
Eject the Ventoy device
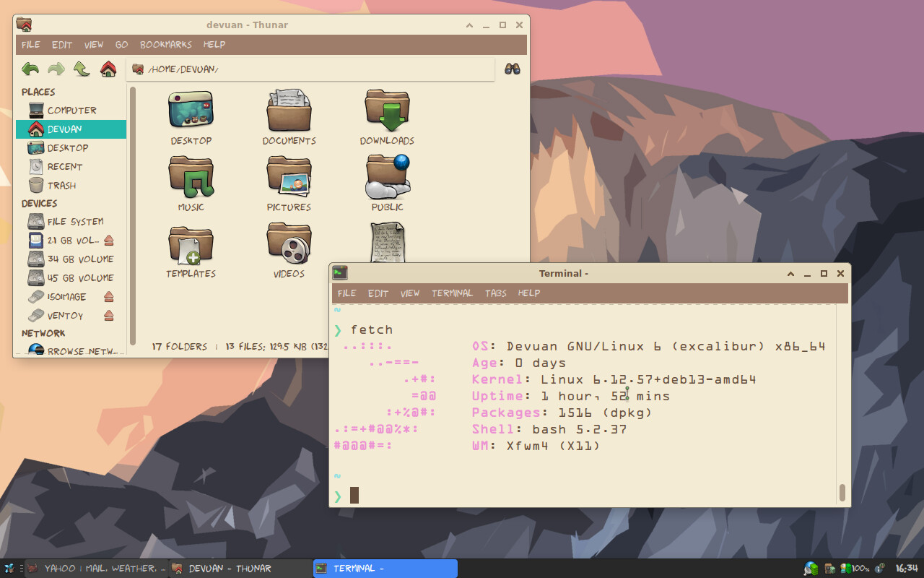tap(109, 316)
